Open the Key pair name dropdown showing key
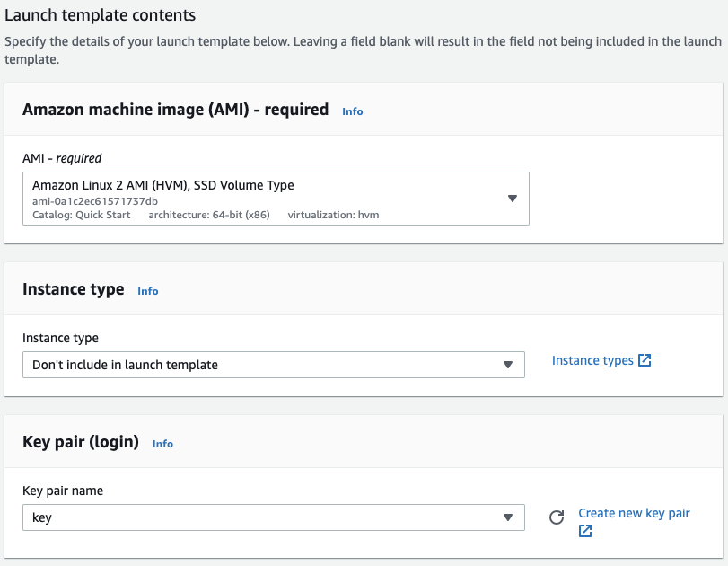 274,517
